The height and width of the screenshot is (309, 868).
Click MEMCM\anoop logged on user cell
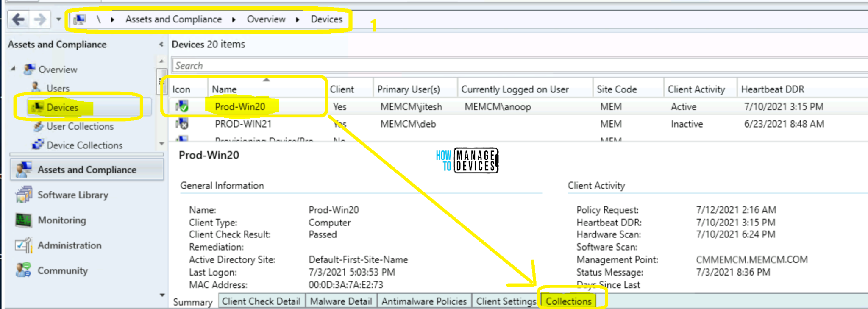498,107
